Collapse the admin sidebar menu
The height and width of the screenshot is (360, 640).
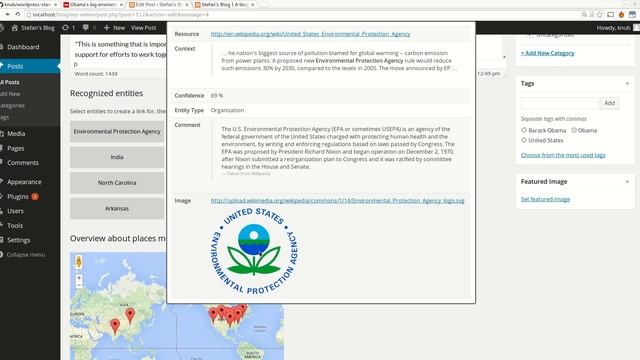(25, 255)
